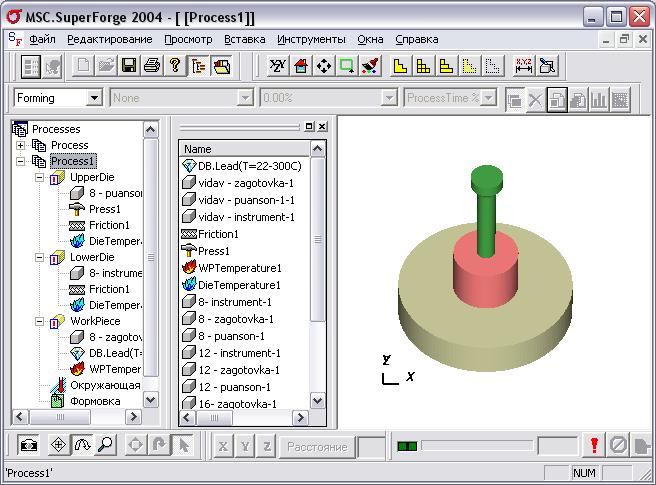Open the Справка menu
Viewport: 656px width, 485px height.
(x=417, y=39)
